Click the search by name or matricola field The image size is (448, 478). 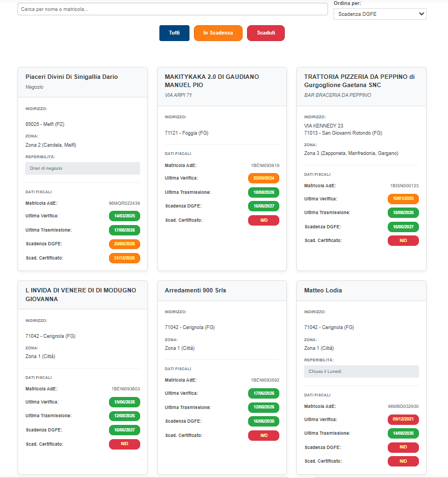(x=173, y=9)
